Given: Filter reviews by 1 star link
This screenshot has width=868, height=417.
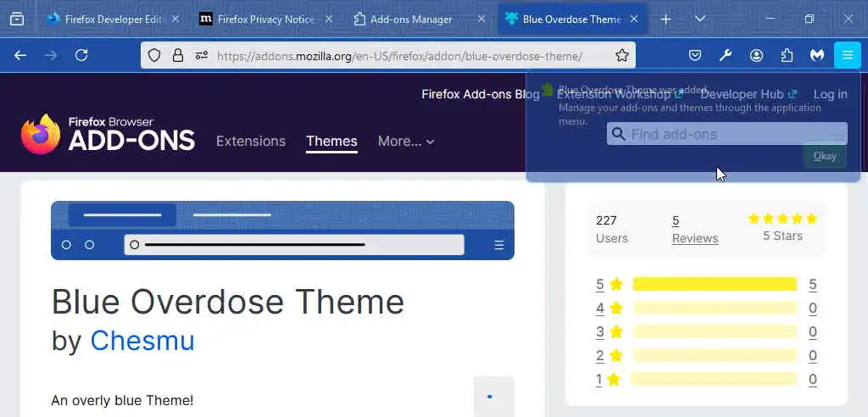Looking at the screenshot, I should (608, 380).
